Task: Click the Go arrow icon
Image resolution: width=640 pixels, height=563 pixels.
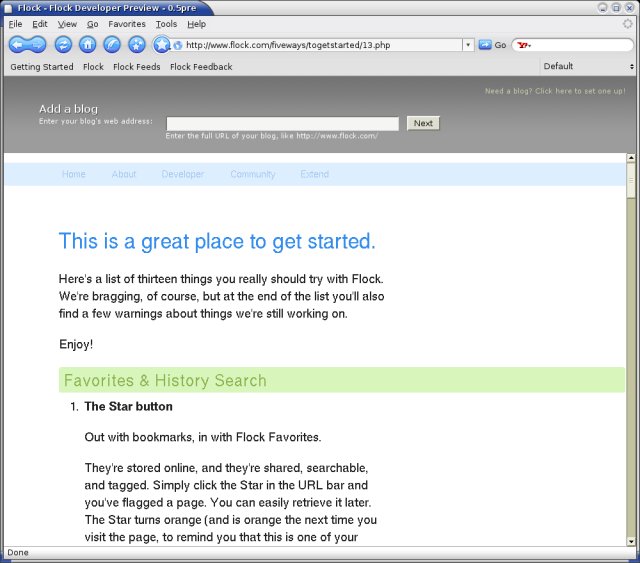Action: pos(485,45)
